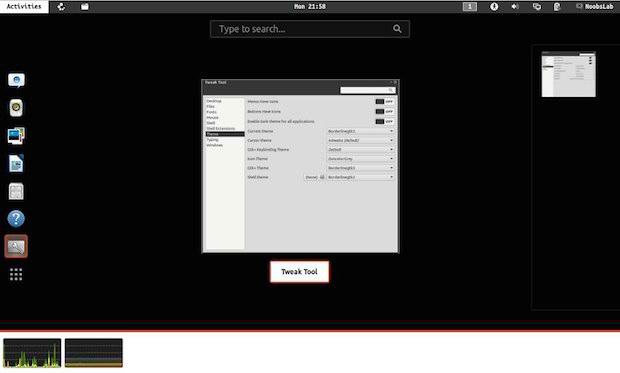Select Files in the Tweak Tool sidebar
This screenshot has height=373, width=620.
[x=211, y=107]
